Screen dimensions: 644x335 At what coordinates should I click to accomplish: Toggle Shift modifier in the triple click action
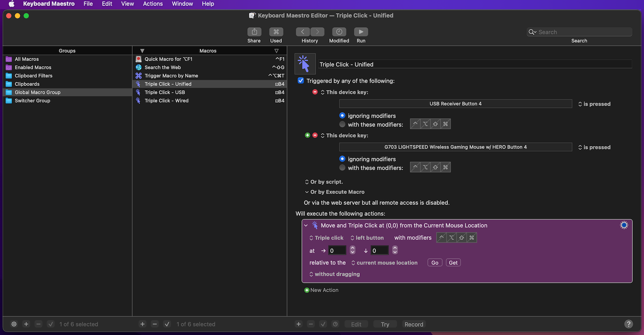[x=461, y=237]
